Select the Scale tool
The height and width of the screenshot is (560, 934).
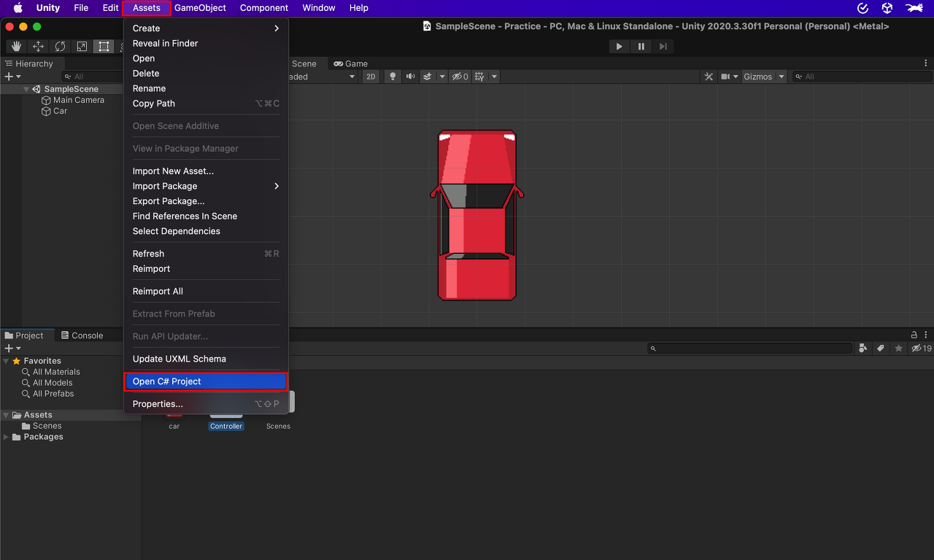(x=82, y=47)
